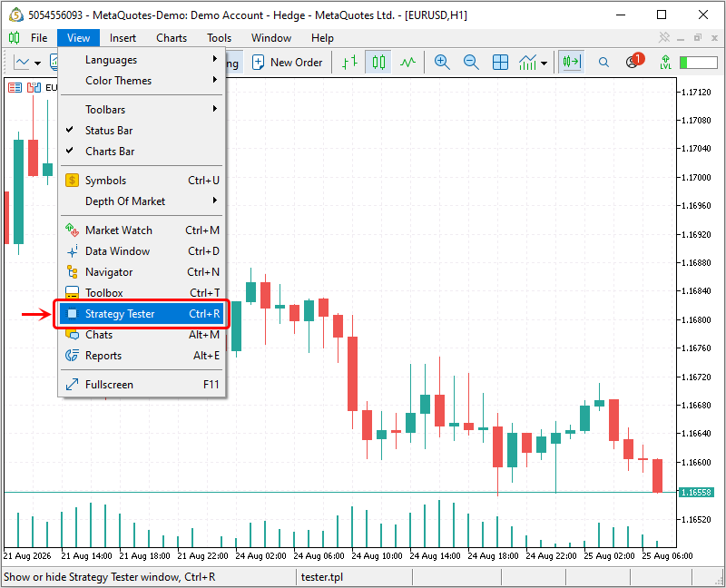
Task: Open account notifications icon with badge
Action: [x=634, y=61]
